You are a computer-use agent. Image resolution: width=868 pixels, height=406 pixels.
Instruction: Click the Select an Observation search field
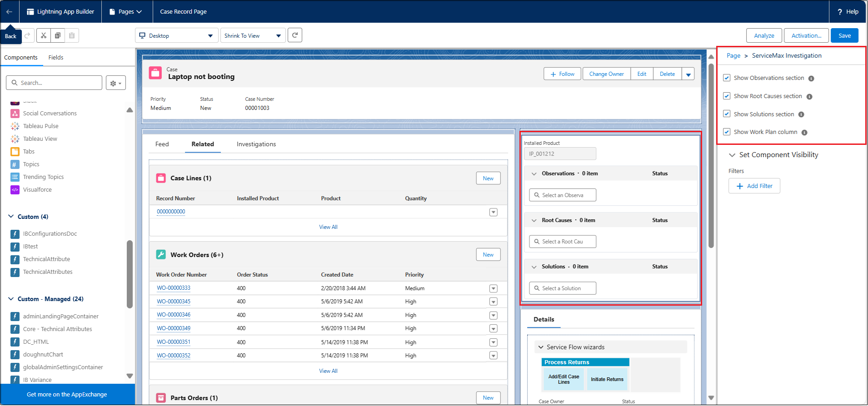click(x=563, y=195)
